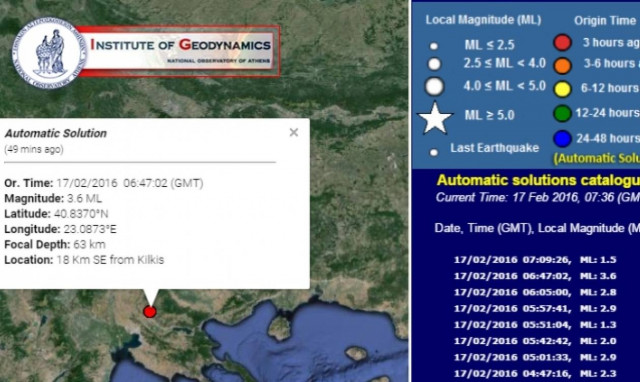
Task: Click the Focal Depth 63 km line
Action: [x=55, y=244]
